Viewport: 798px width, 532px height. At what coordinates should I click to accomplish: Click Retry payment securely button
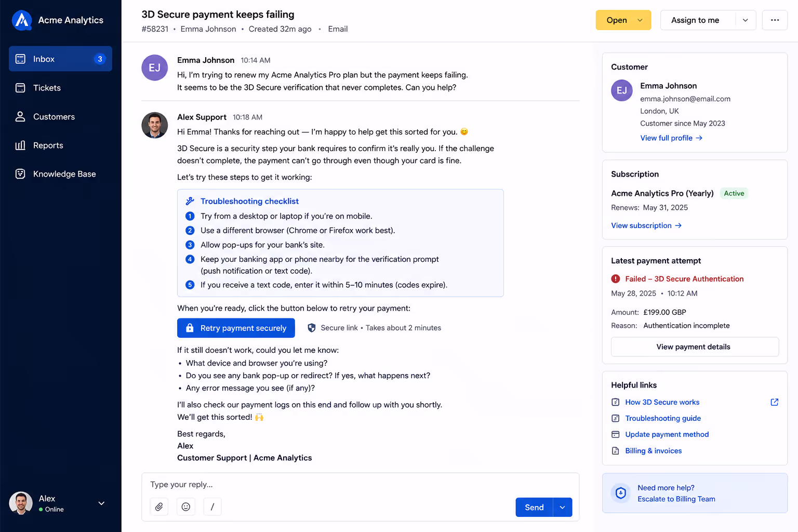coord(236,328)
